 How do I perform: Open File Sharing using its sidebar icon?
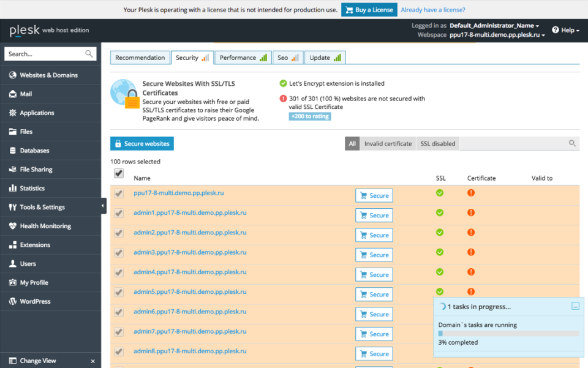[x=13, y=169]
